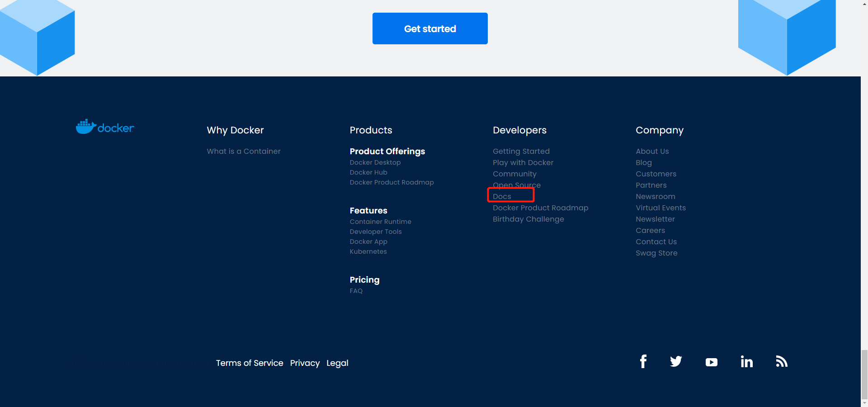868x407 pixels.
Task: Open Kubernetes under Features
Action: click(x=368, y=251)
